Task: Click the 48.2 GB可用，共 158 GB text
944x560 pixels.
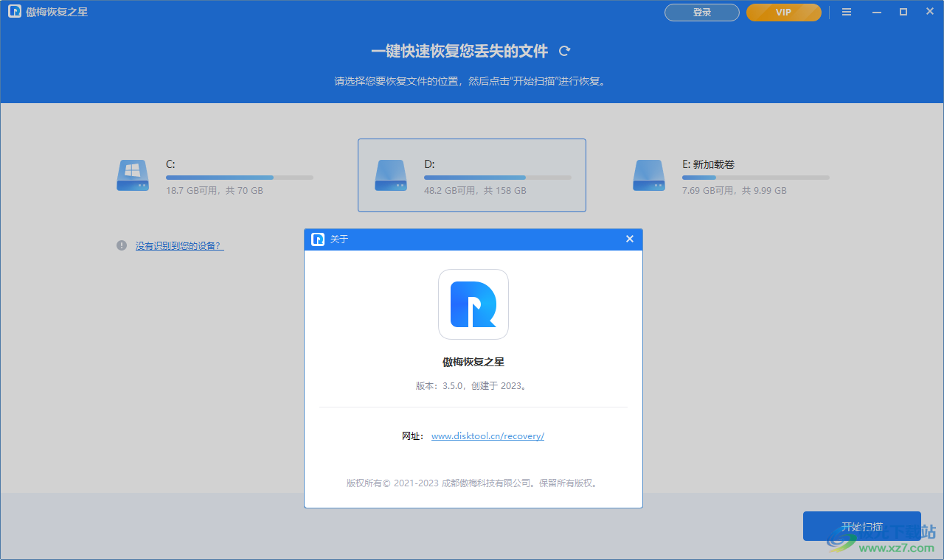Action: pos(475,191)
